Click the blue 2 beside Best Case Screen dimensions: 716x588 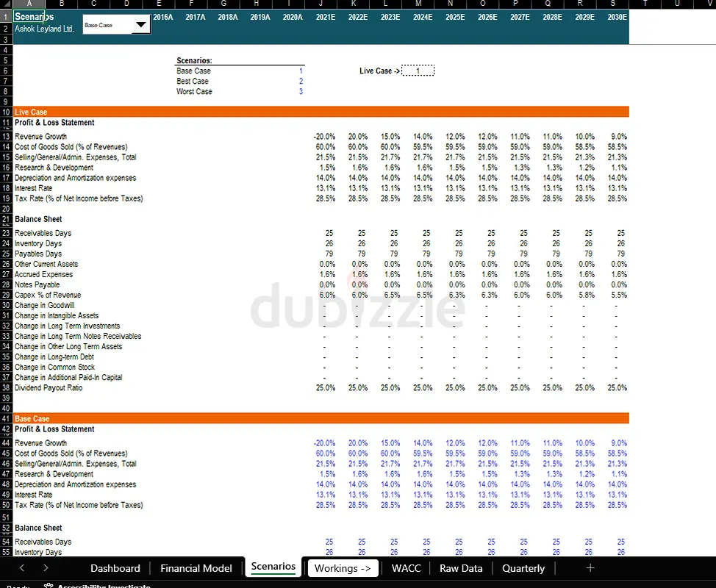(x=300, y=81)
